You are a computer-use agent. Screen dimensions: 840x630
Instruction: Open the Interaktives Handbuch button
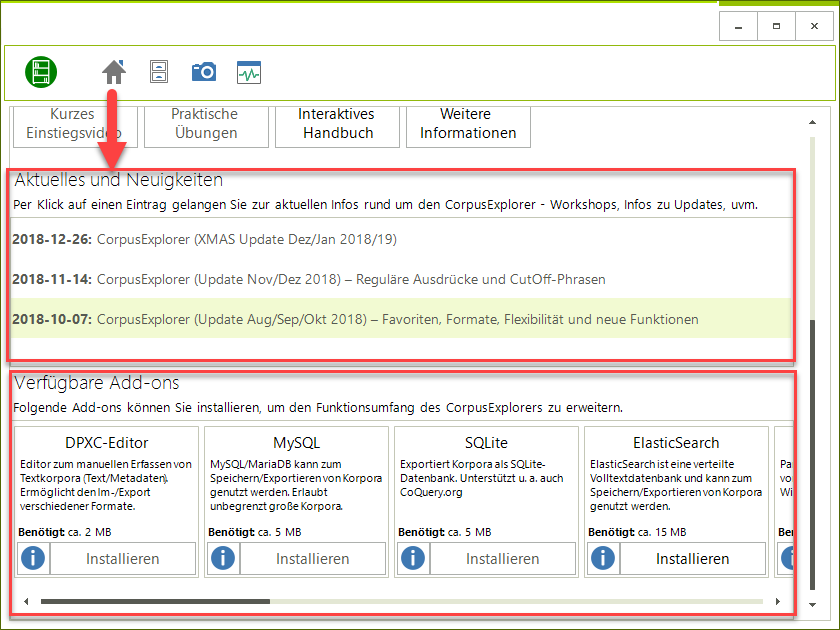[x=338, y=124]
